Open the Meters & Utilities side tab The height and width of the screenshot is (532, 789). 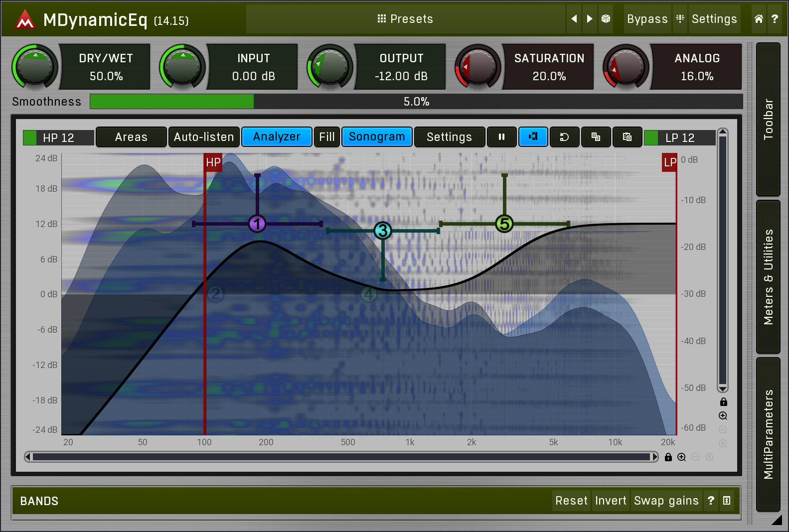tap(768, 276)
